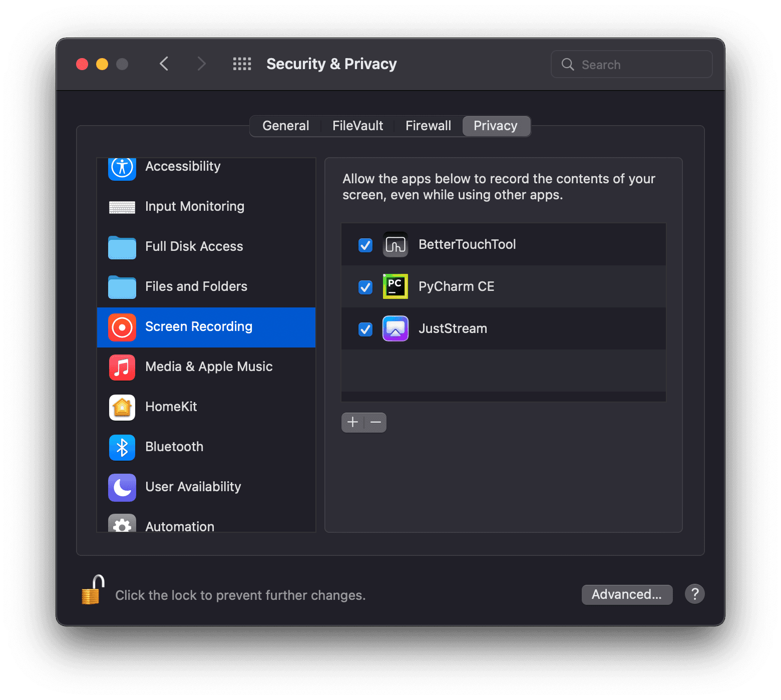Switch to the Firewall tab

(428, 126)
